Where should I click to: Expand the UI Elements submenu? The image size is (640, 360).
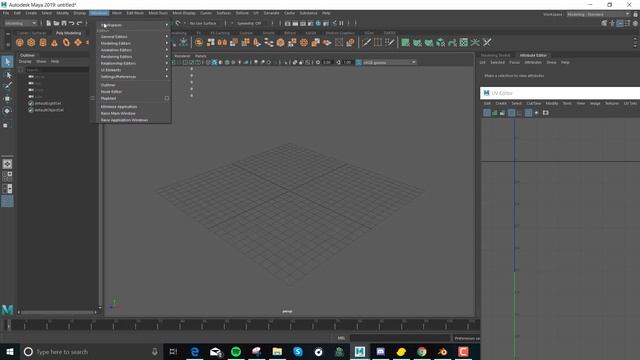pyautogui.click(x=134, y=70)
